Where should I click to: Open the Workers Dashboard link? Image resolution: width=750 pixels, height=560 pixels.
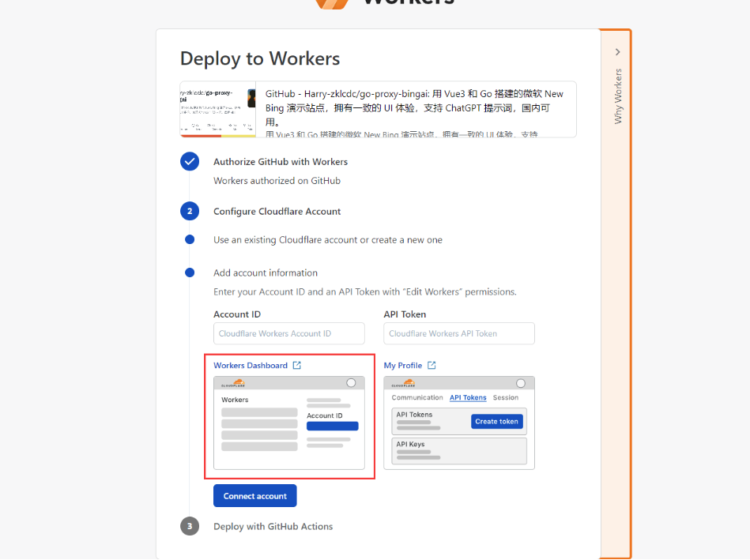click(251, 366)
